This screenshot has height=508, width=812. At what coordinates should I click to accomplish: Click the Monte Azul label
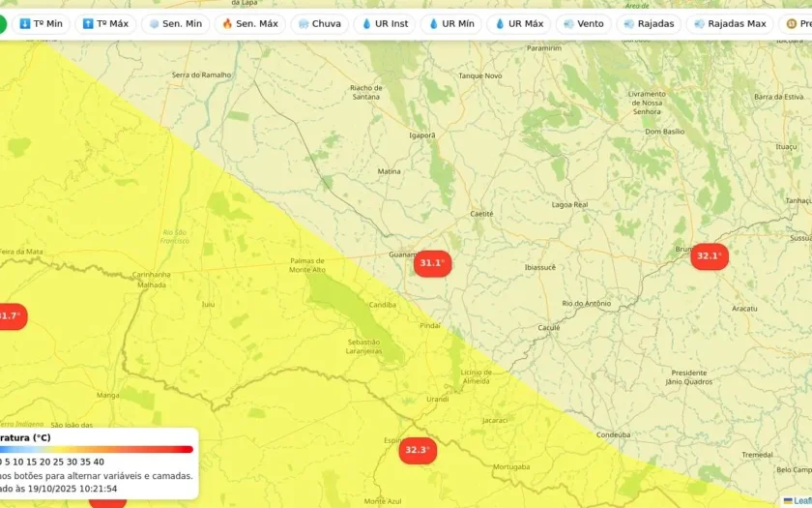(x=383, y=501)
